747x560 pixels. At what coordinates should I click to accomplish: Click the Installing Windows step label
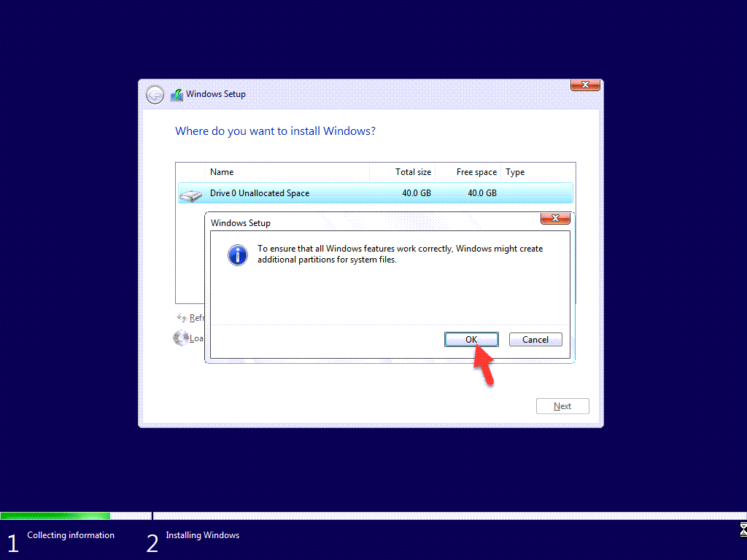click(202, 535)
